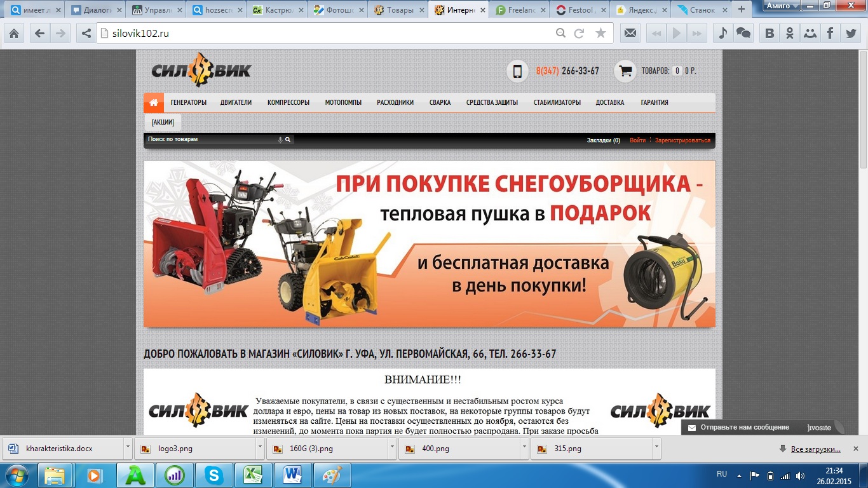Click the orange home icon in site menu
Image resolution: width=868 pixels, height=488 pixels.
pyautogui.click(x=154, y=102)
